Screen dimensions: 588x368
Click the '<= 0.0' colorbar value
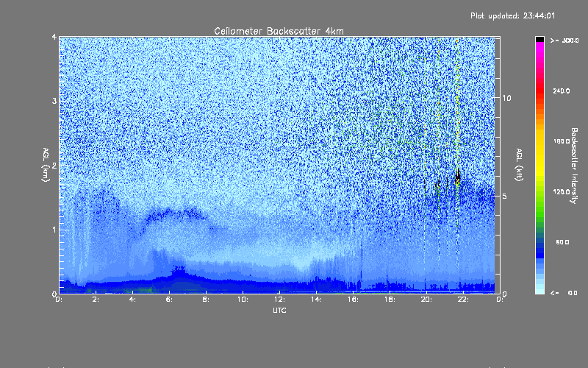tap(564, 293)
